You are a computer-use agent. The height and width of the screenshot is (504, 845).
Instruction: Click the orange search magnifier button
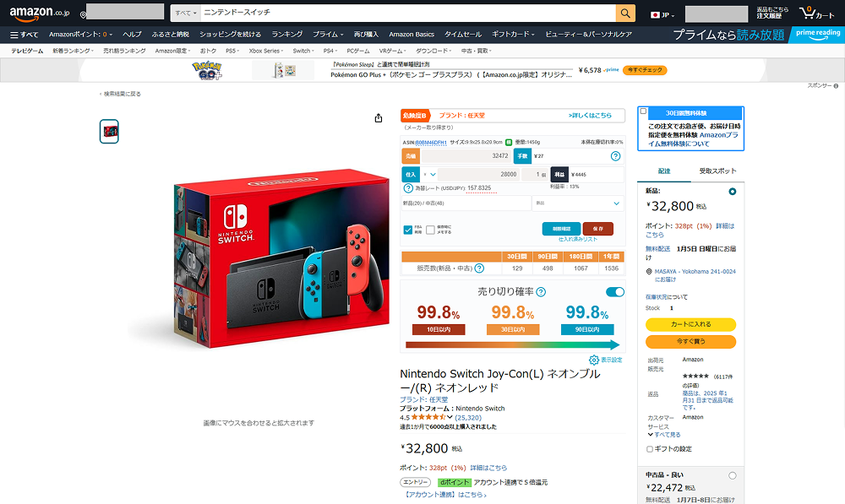[x=625, y=14]
